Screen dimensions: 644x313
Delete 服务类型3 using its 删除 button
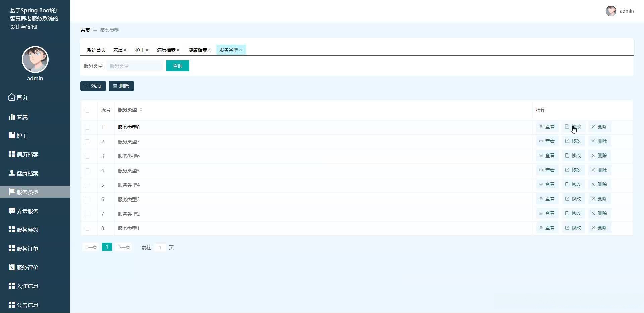(599, 199)
